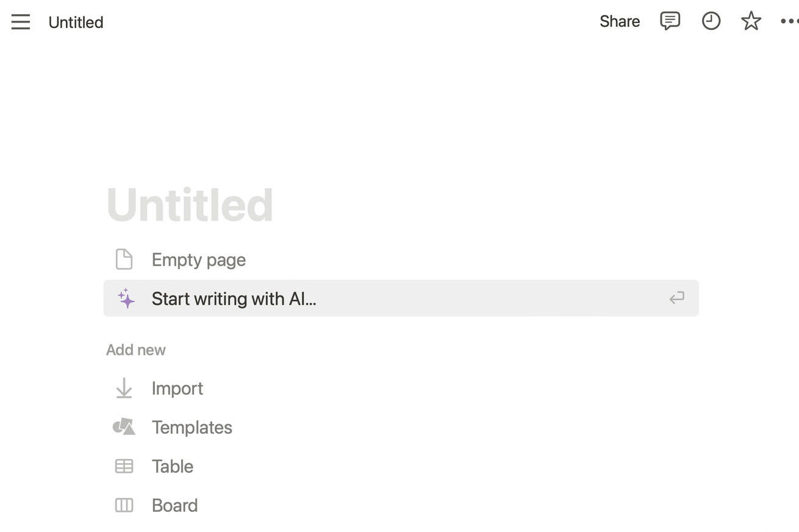Add a new Table database
The image size is (799, 532).
172,466
